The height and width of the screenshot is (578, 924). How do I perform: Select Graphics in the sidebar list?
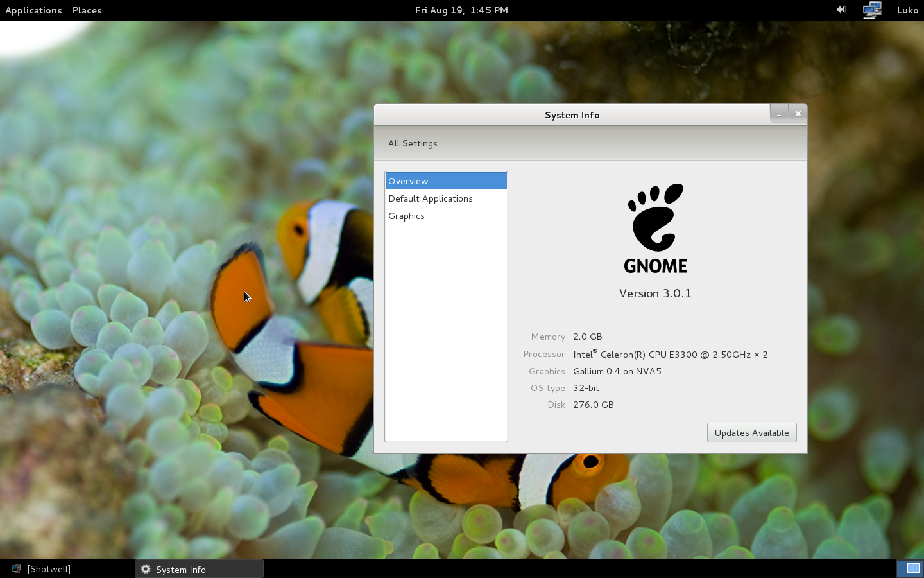pyautogui.click(x=406, y=216)
